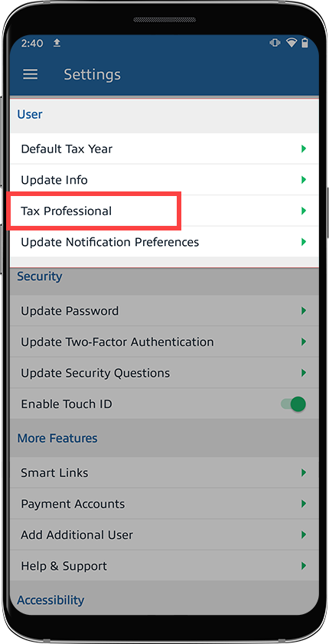This screenshot has width=329, height=644.
Task: Toggle the Enable Touch ID switch
Action: coord(294,404)
